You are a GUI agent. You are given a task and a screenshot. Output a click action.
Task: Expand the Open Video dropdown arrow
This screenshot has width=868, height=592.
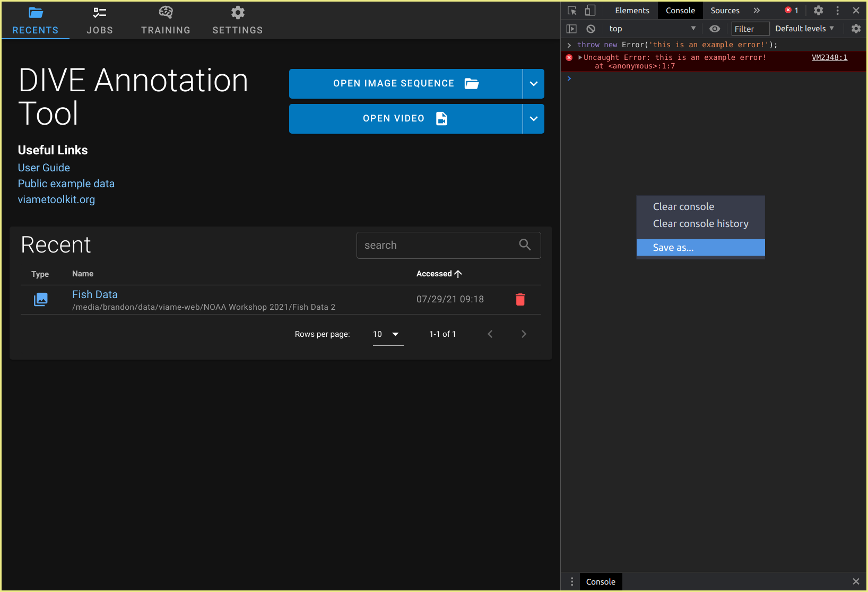pos(534,119)
